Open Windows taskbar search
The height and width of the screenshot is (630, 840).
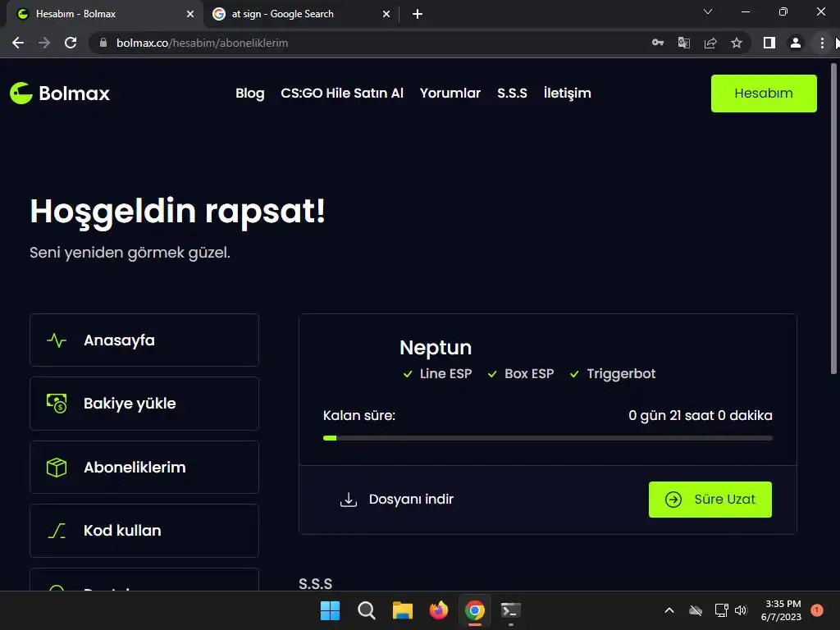point(367,610)
